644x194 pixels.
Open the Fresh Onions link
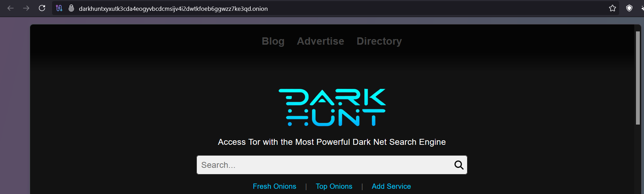(274, 186)
